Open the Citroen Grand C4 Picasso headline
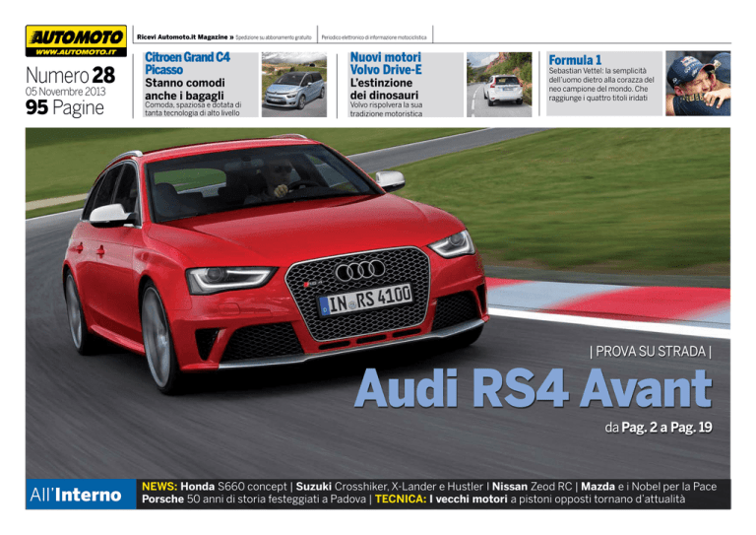 [188, 63]
